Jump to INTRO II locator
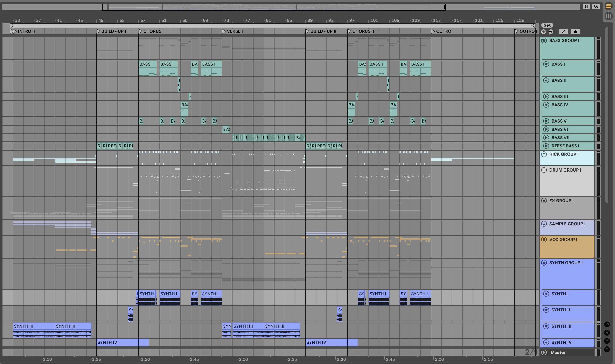 point(24,31)
